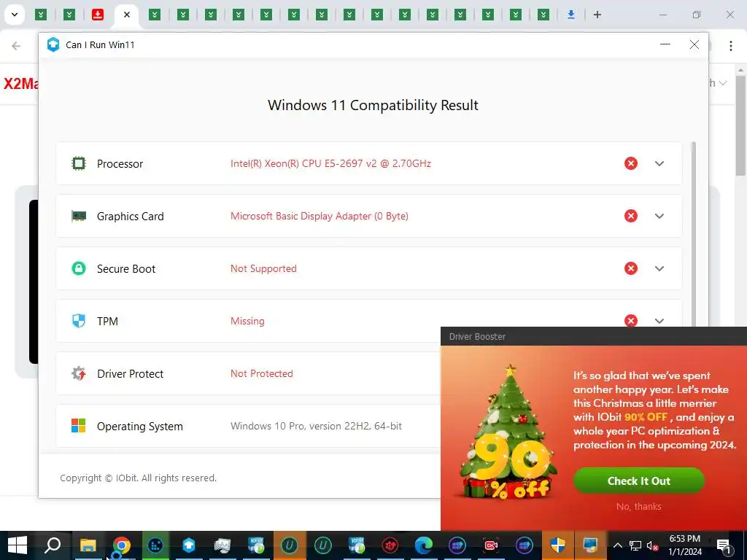This screenshot has height=560, width=747.
Task: Open the Chrome tab search dropdown
Action: (15, 15)
